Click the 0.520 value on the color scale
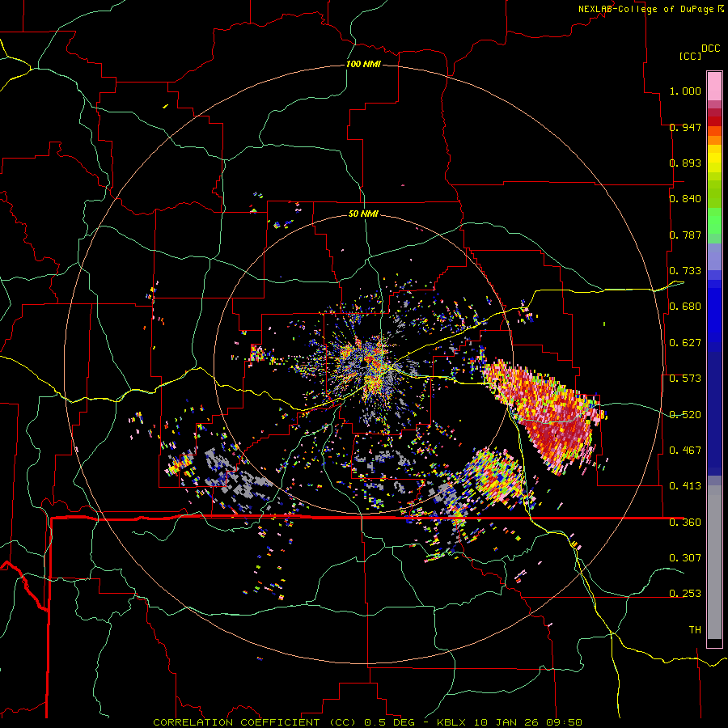This screenshot has width=728, height=728. [x=685, y=415]
